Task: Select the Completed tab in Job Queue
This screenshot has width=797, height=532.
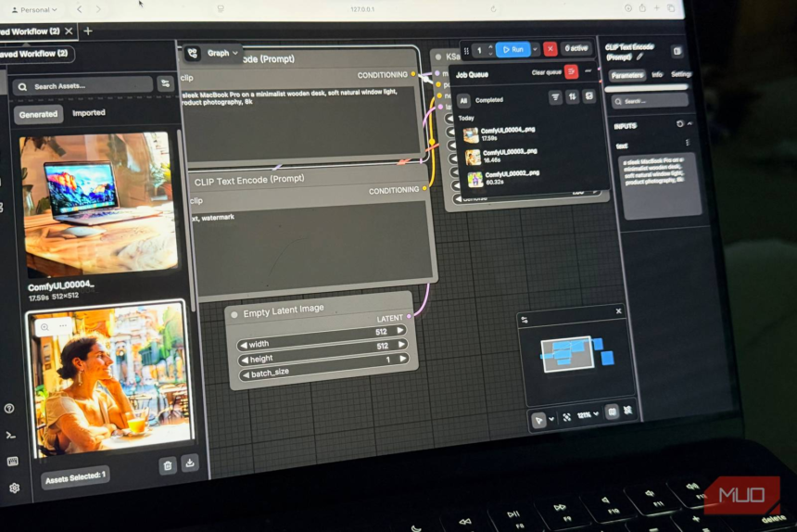Action: pyautogui.click(x=489, y=100)
